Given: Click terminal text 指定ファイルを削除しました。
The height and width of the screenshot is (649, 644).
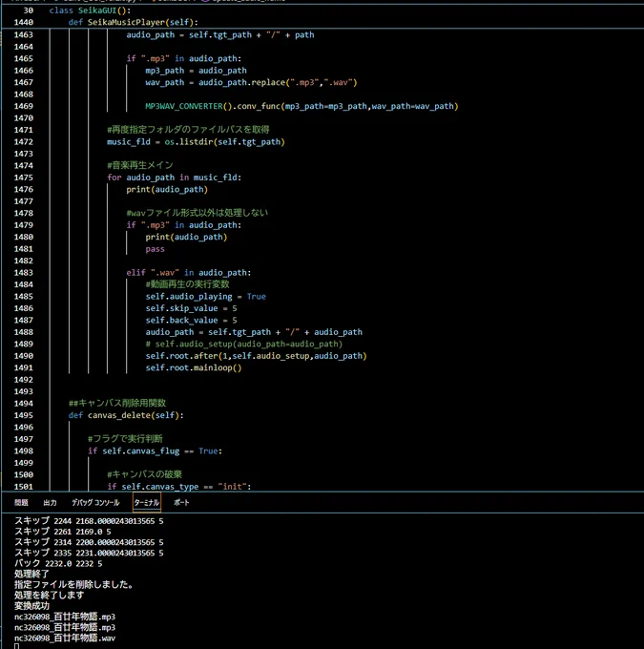Looking at the screenshot, I should pyautogui.click(x=73, y=584).
